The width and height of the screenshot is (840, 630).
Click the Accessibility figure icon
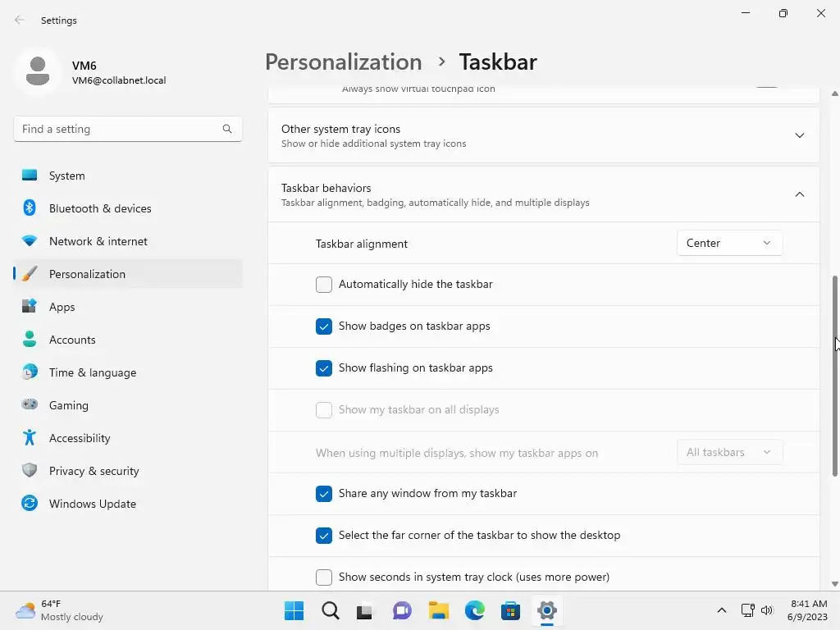pos(30,438)
